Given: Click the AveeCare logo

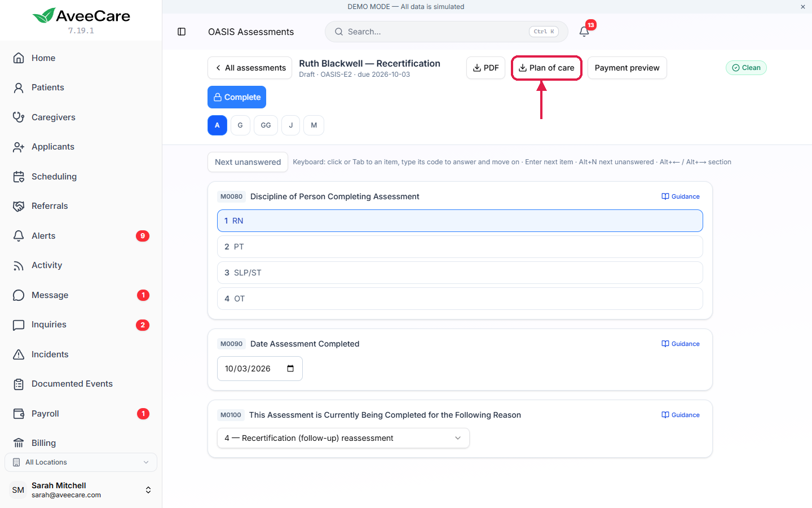Looking at the screenshot, I should [81, 16].
